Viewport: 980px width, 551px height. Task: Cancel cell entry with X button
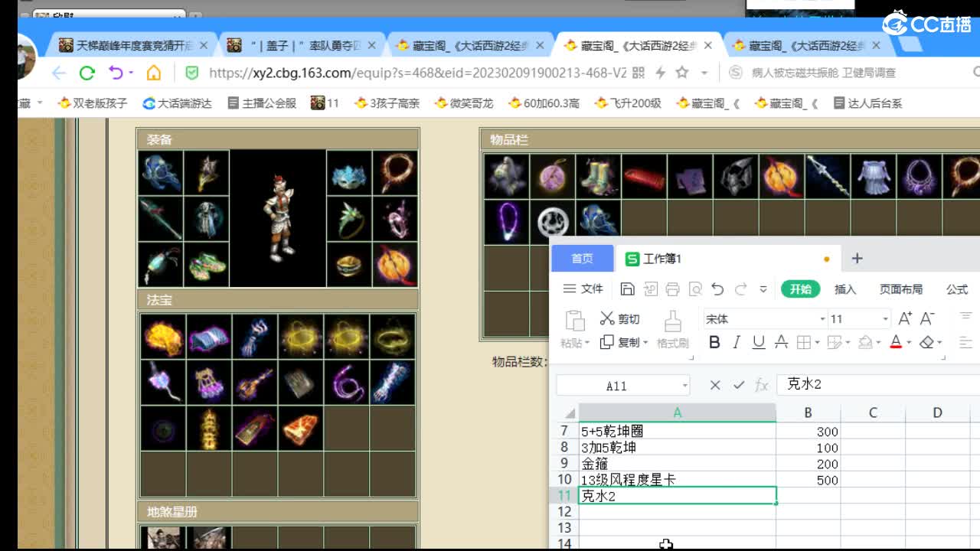tap(715, 385)
